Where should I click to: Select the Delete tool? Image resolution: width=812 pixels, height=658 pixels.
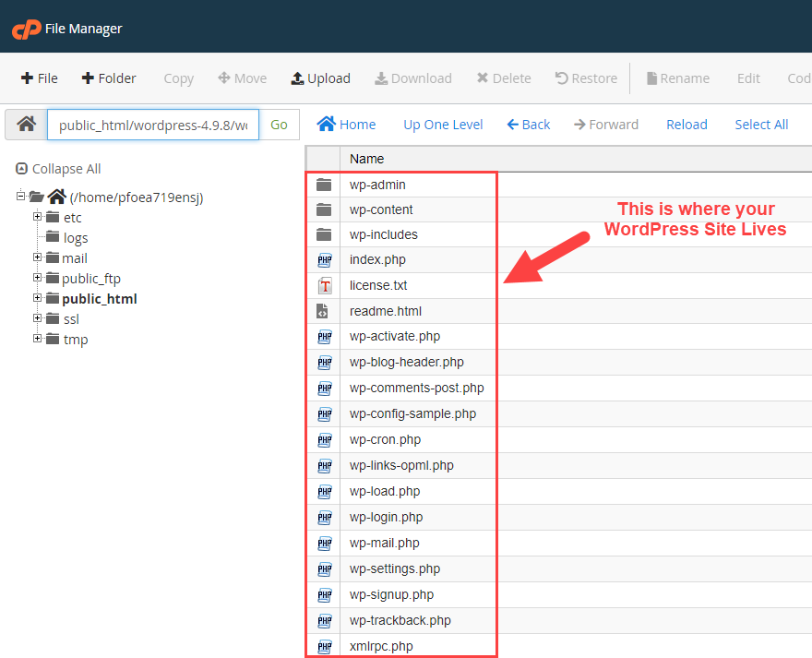(503, 78)
